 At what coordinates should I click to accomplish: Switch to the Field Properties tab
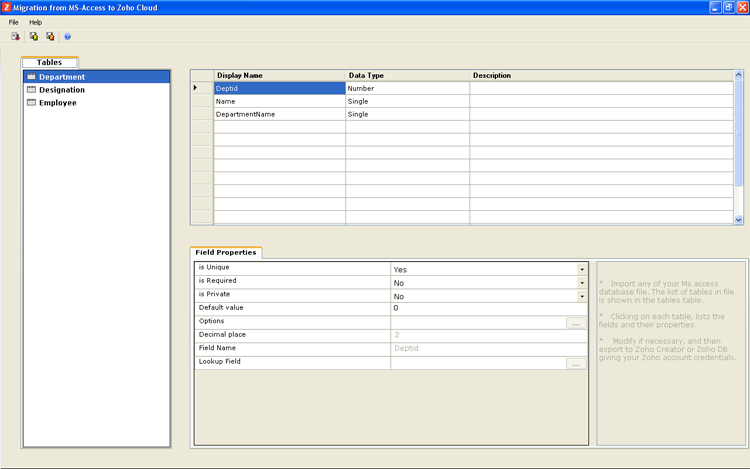click(226, 252)
